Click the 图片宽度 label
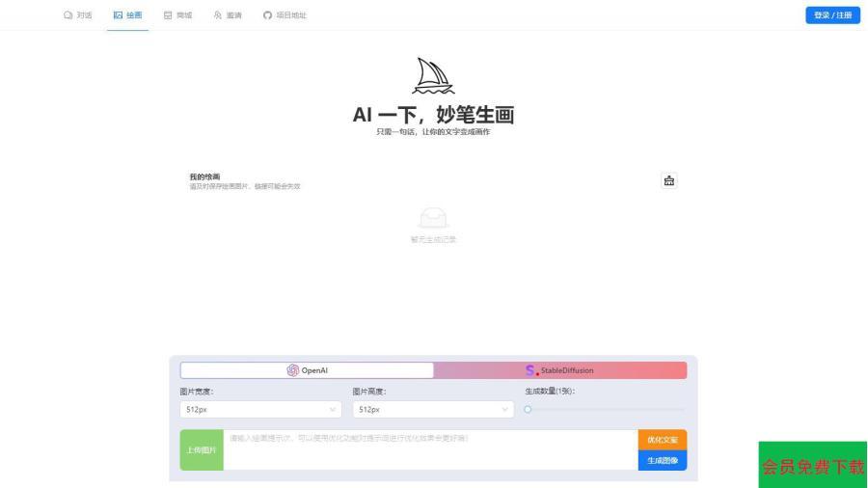Viewport: 868px width, 488px height. (197, 392)
